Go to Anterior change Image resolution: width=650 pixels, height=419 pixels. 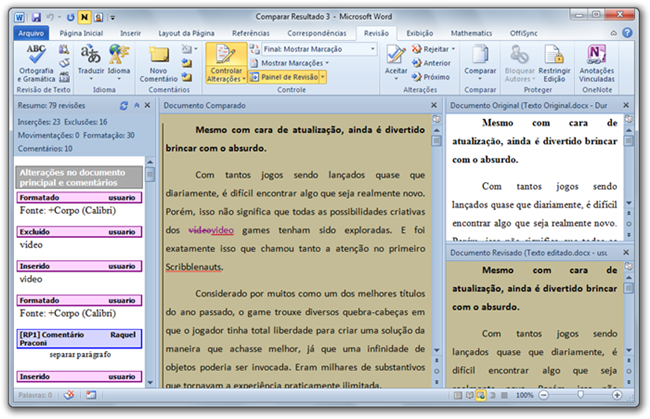pos(431,63)
